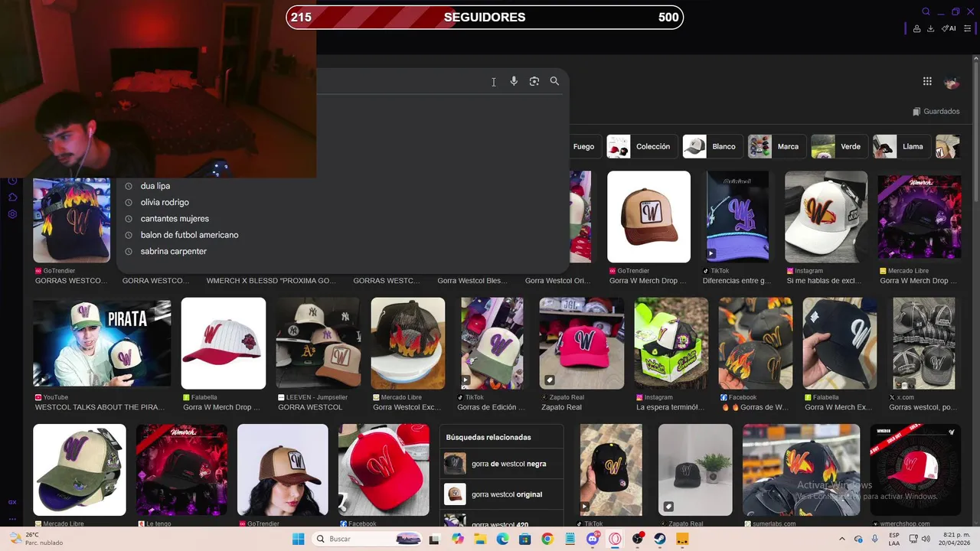
Task: Open the browser downloads icon
Action: pyautogui.click(x=930, y=28)
